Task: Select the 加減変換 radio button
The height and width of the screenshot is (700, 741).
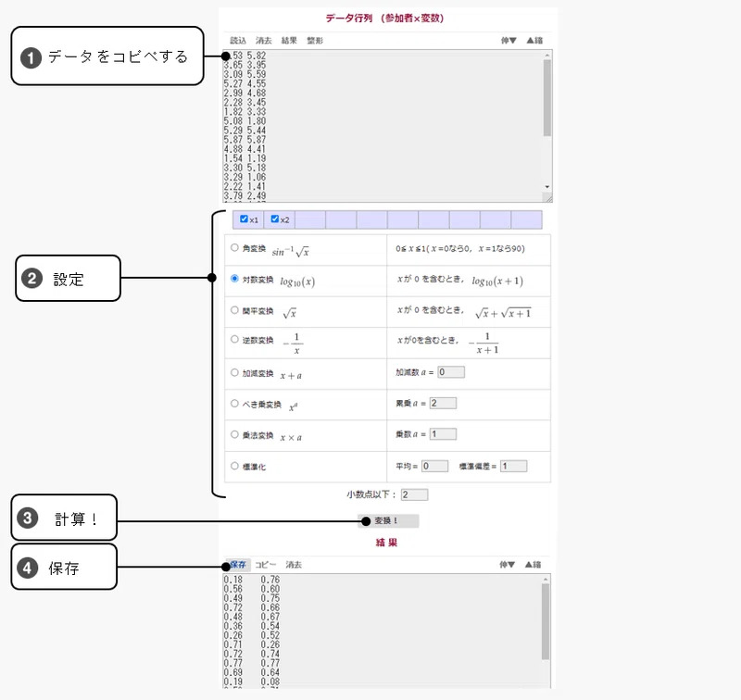Action: (x=234, y=372)
